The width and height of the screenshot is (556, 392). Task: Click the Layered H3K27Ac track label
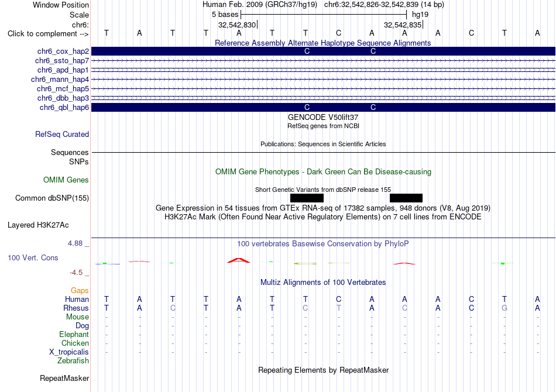(x=38, y=225)
